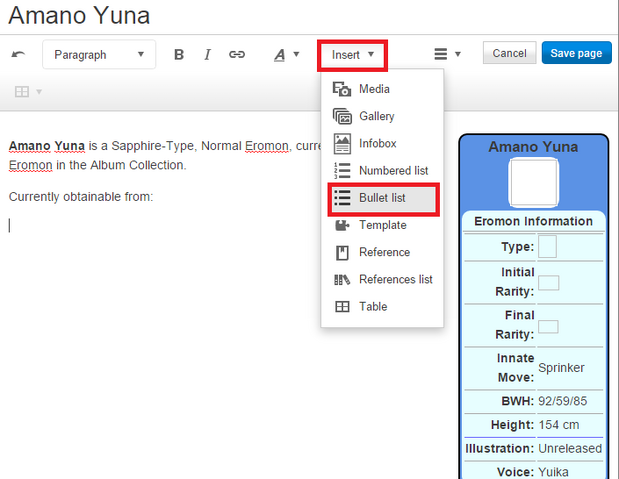
Task: Click the hamburger page options icon
Action: (441, 54)
